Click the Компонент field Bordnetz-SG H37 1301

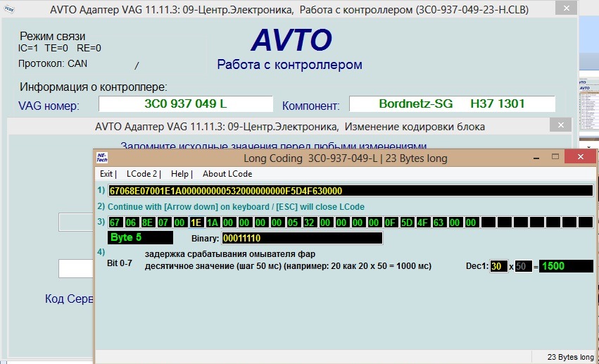[x=452, y=104]
